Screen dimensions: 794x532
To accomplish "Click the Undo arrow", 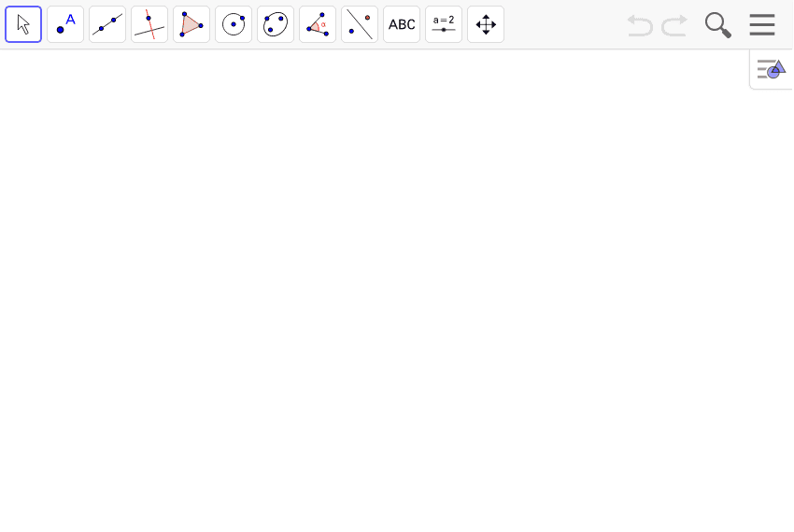I will (640, 25).
